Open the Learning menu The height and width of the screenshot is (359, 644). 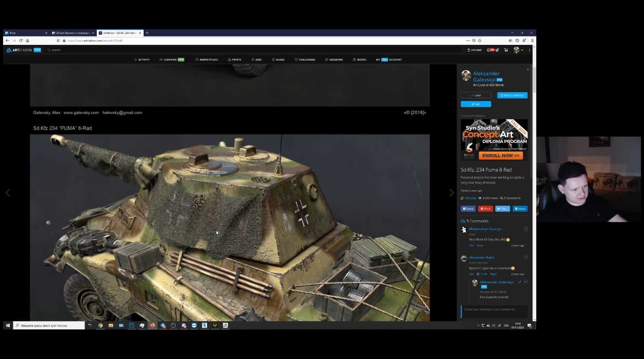click(x=172, y=60)
